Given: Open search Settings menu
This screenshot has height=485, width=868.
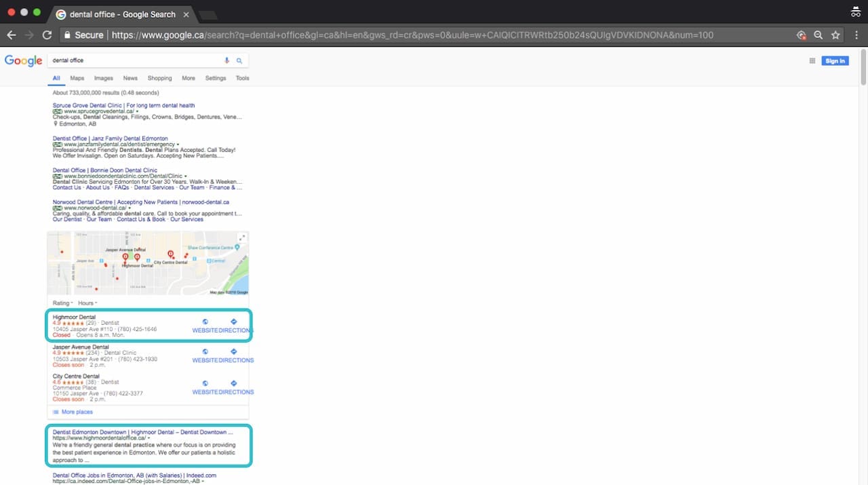Looking at the screenshot, I should coord(216,78).
